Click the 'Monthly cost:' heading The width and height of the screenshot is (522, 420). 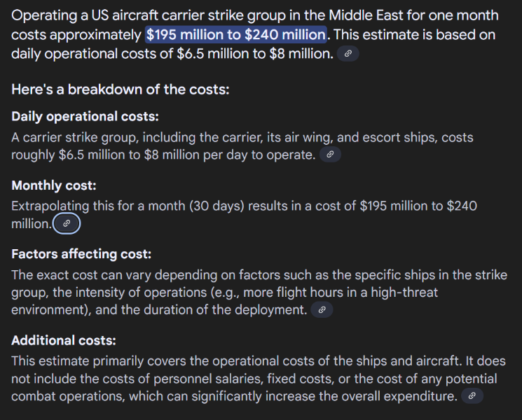(54, 185)
